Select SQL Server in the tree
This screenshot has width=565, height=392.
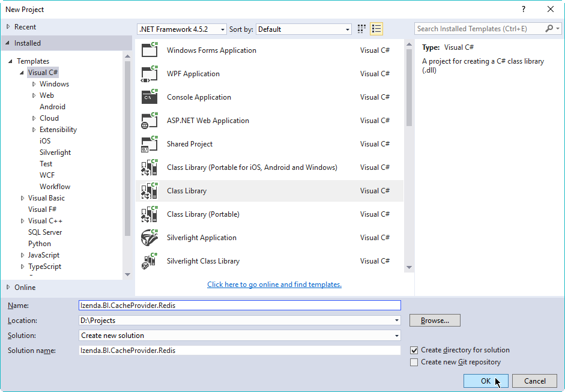coord(45,232)
